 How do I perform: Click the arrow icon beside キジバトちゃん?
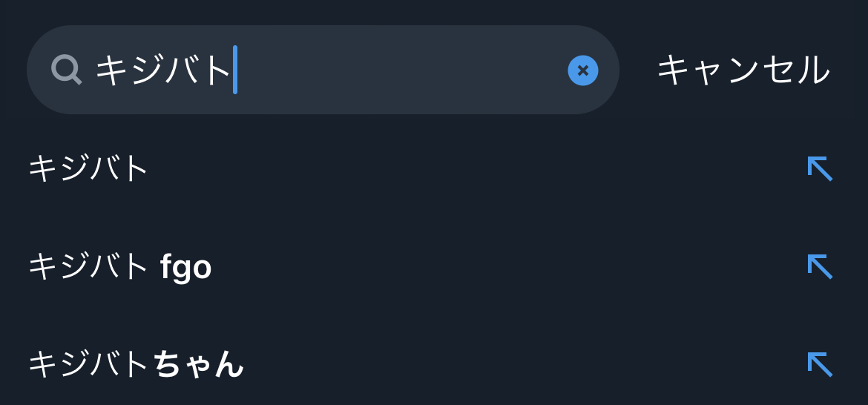820,364
